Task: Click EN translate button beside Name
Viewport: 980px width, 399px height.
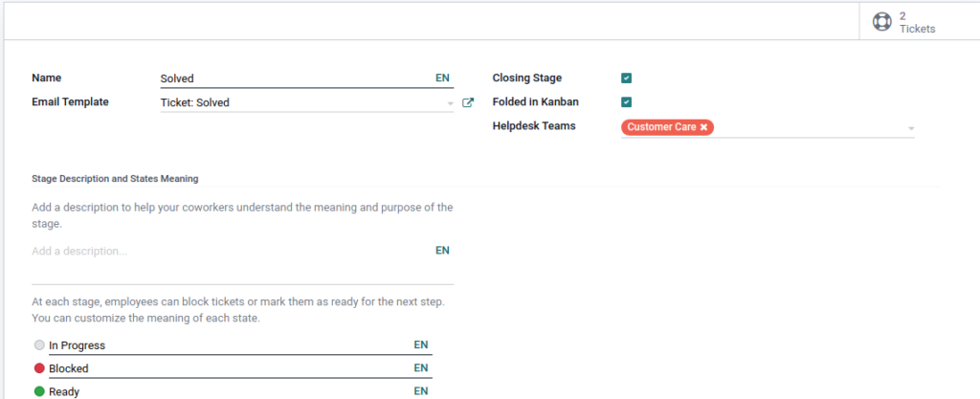Action: pyautogui.click(x=442, y=78)
